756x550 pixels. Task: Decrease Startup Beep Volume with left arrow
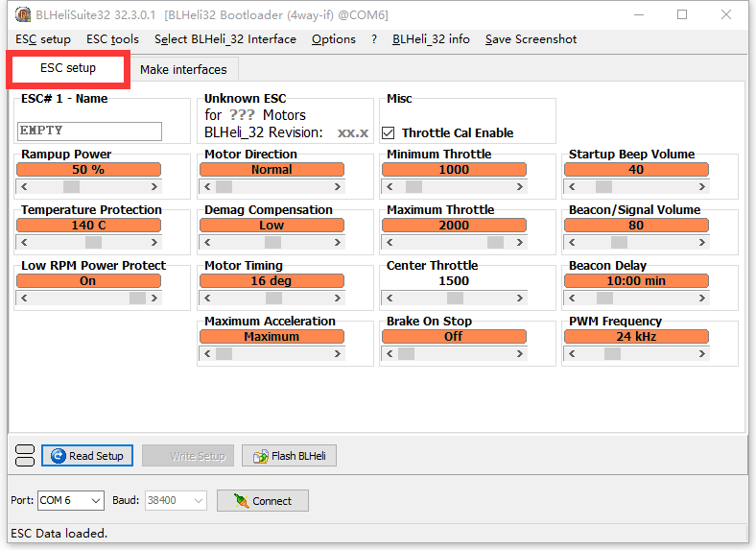(572, 187)
